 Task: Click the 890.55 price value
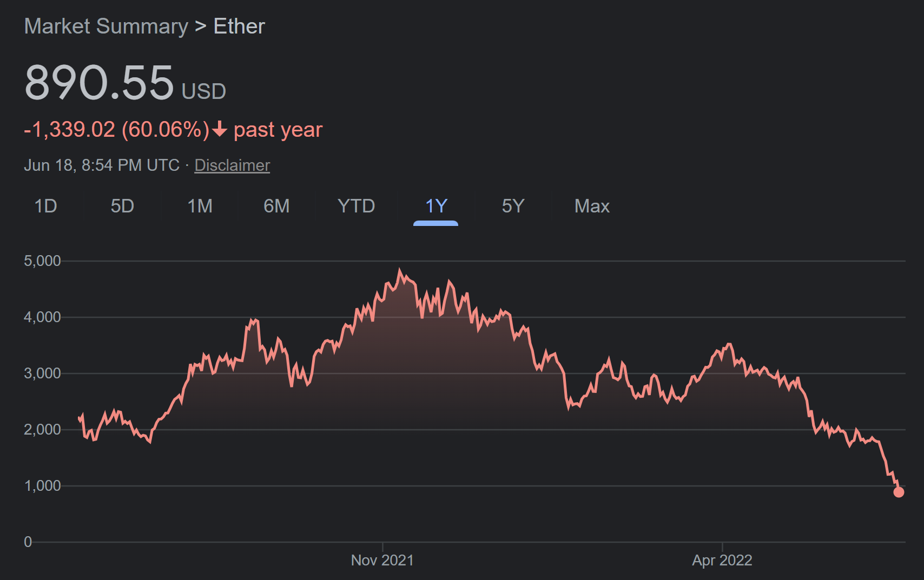(100, 83)
